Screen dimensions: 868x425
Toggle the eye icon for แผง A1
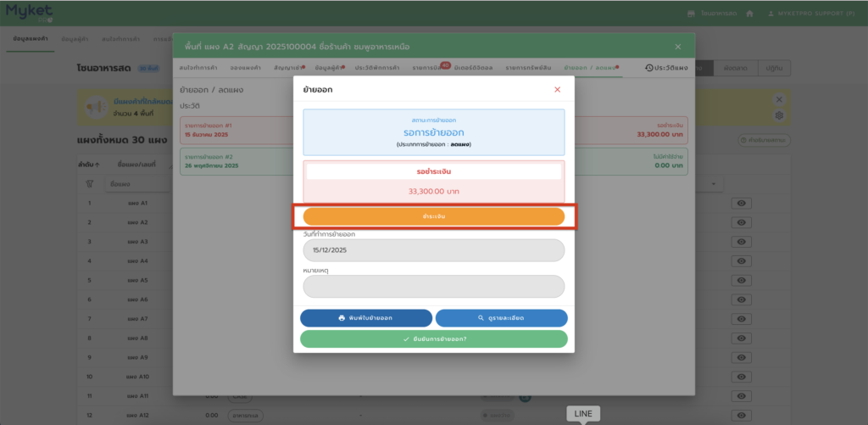point(742,204)
